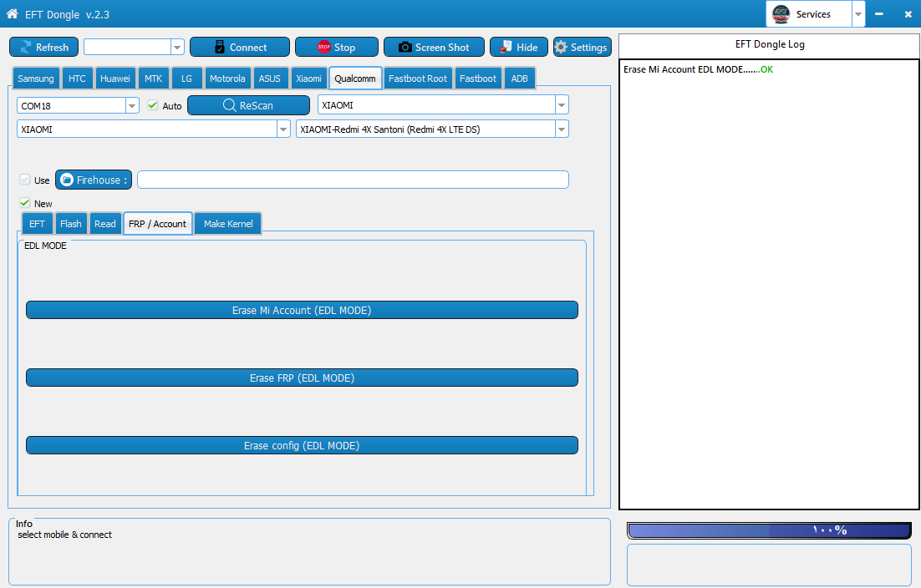The height and width of the screenshot is (588, 921).
Task: Click the home icon in title bar
Action: tap(12, 13)
